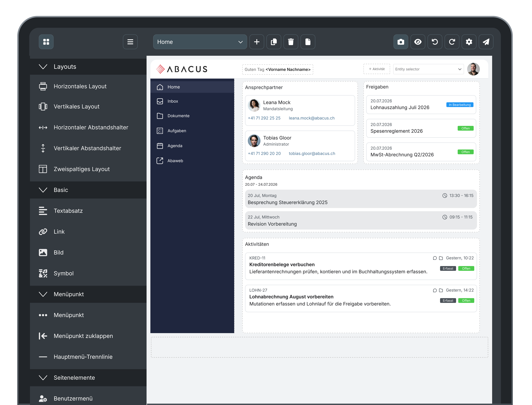Go to Home in preview navigation
The width and height of the screenshot is (532, 405).
[192, 87]
